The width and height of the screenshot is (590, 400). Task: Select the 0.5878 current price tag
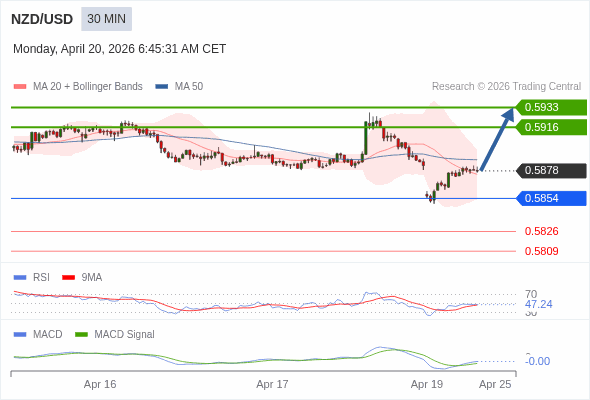pyautogui.click(x=551, y=170)
